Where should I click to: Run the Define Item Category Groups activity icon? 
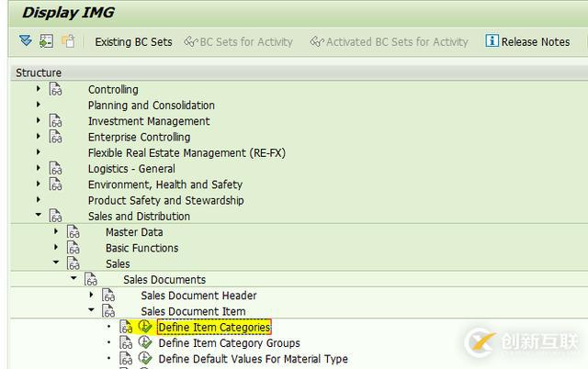(x=145, y=343)
